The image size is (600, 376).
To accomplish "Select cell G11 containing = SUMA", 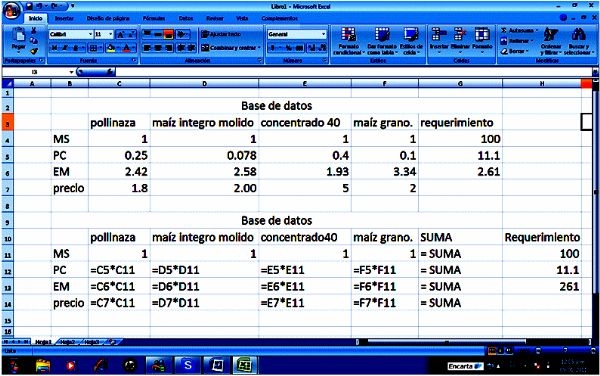I will click(460, 254).
